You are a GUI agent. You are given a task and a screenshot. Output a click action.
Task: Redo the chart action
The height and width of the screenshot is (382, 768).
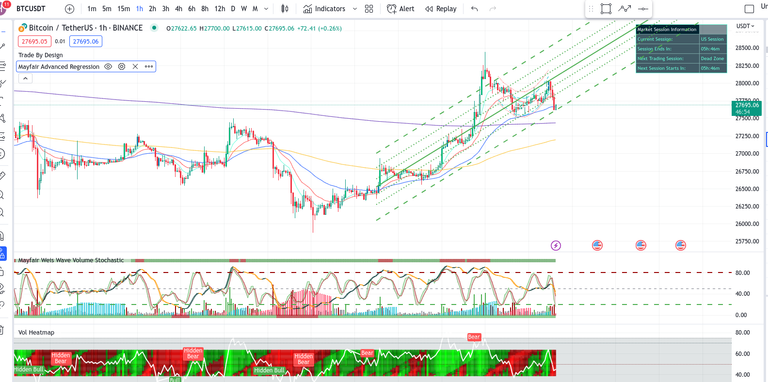pos(493,9)
